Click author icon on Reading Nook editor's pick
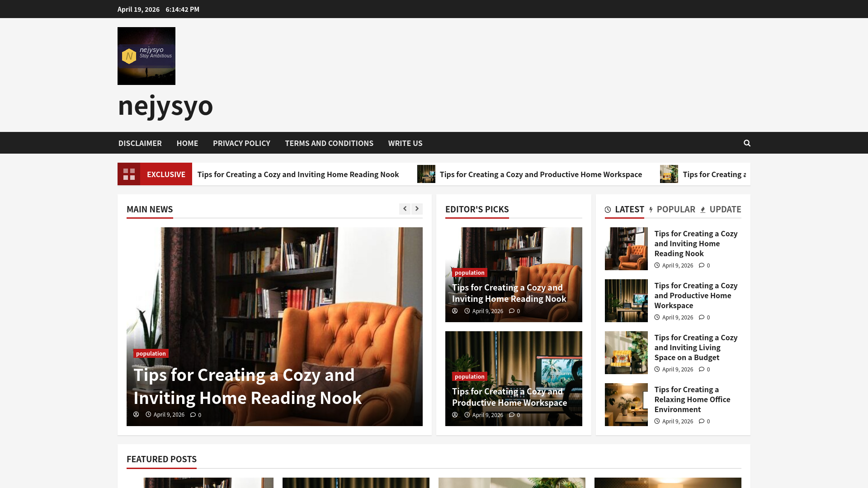Screen dimensions: 868x488 tap(455, 311)
